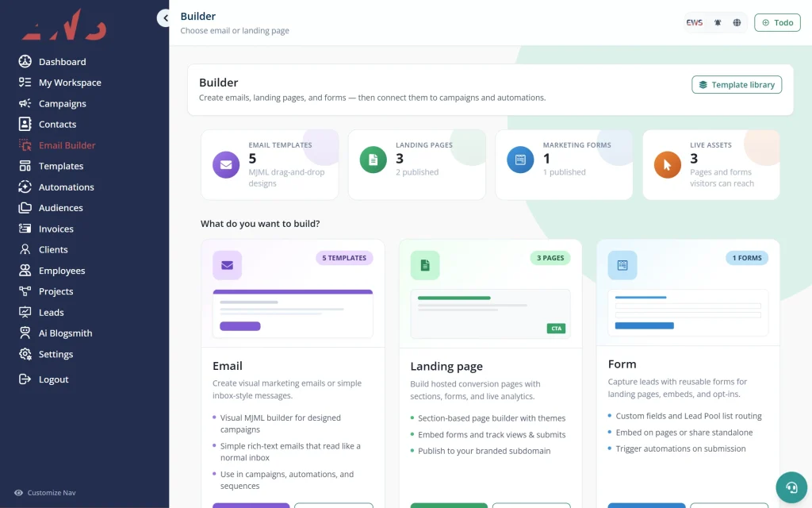Click the Landing page preview thumbnail
Screen dimensions: 812x508
click(x=490, y=314)
